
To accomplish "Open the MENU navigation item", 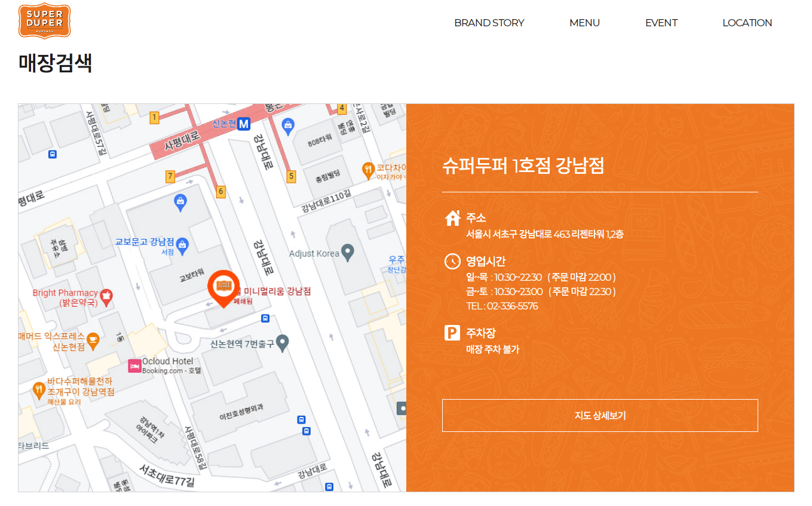I will coord(584,23).
